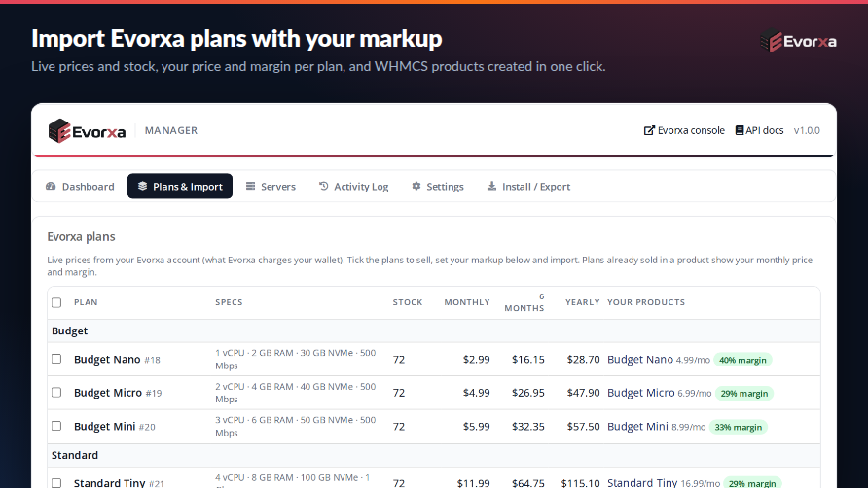Click the $2.99 monthly price
This screenshot has height=488, width=868.
coord(476,359)
